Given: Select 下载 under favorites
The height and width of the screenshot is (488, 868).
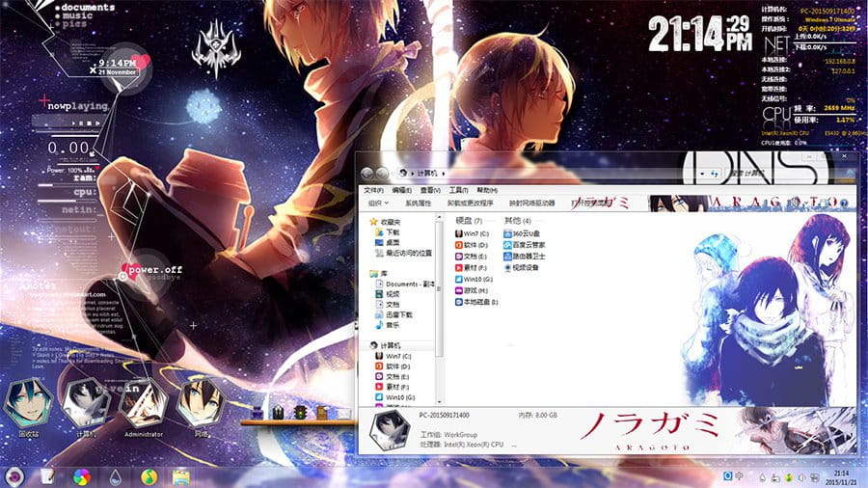Looking at the screenshot, I should pos(387,231).
